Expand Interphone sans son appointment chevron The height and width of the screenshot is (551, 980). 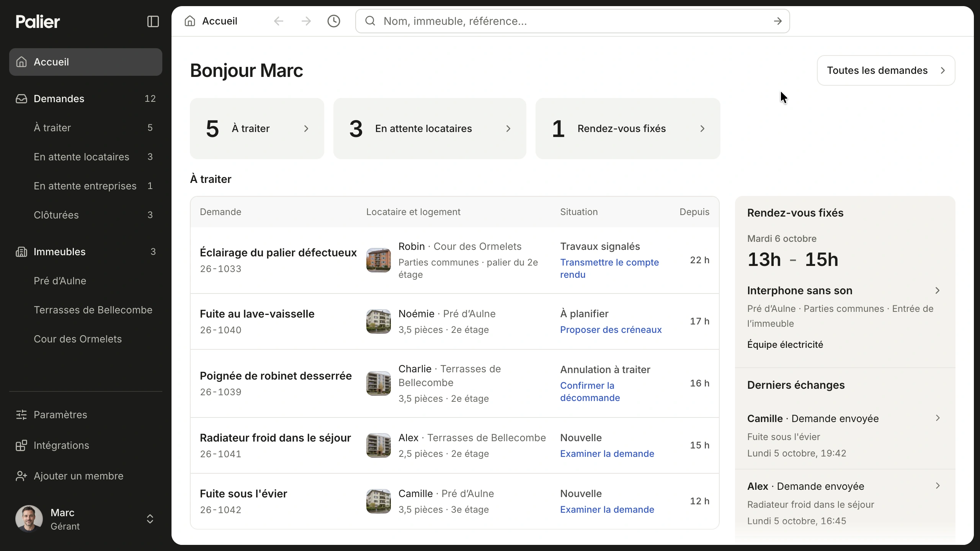[x=938, y=291]
